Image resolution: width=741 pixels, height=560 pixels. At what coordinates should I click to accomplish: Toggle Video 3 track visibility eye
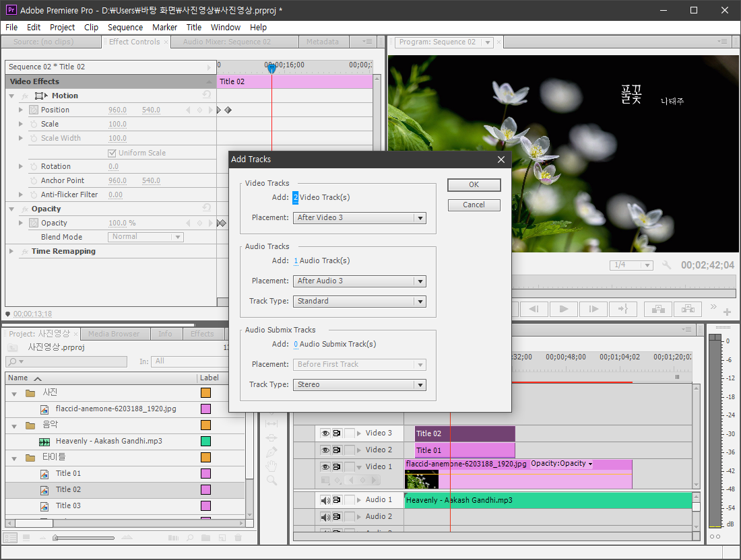pyautogui.click(x=325, y=433)
